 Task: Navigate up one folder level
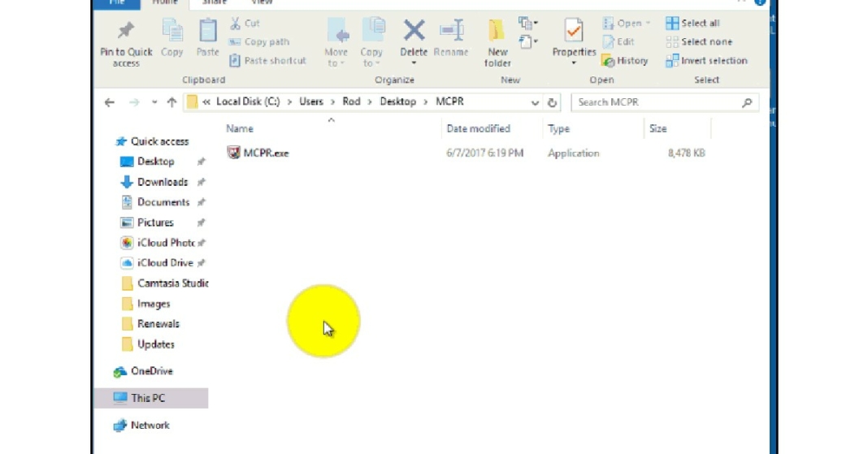[171, 102]
